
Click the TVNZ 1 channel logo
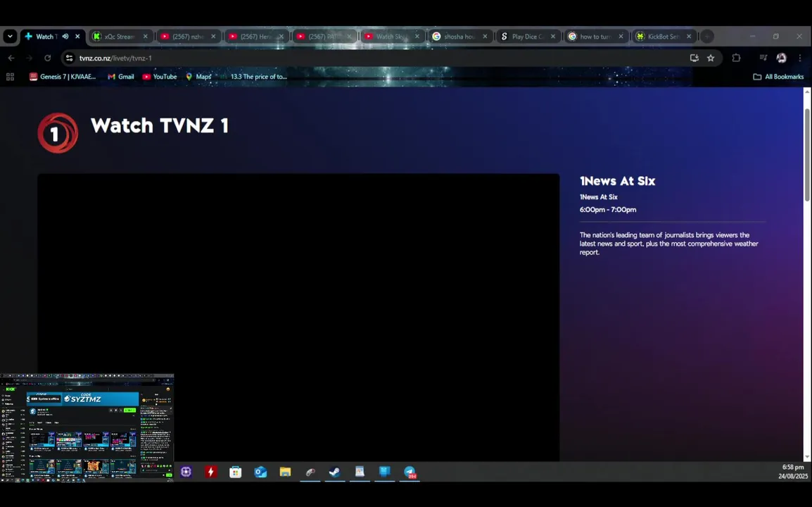58,132
